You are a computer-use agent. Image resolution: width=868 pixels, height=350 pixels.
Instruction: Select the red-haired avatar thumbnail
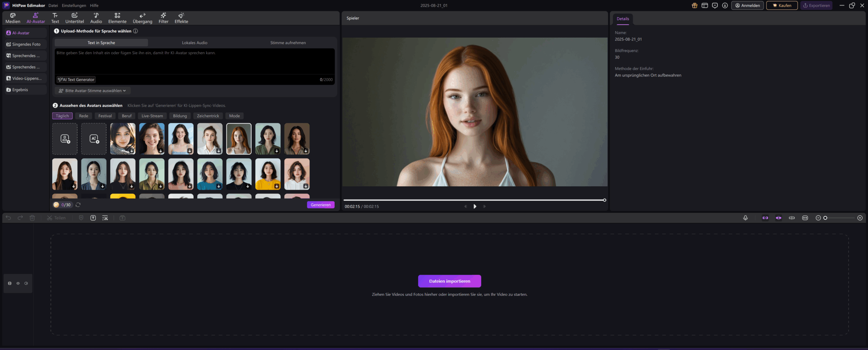tap(239, 139)
